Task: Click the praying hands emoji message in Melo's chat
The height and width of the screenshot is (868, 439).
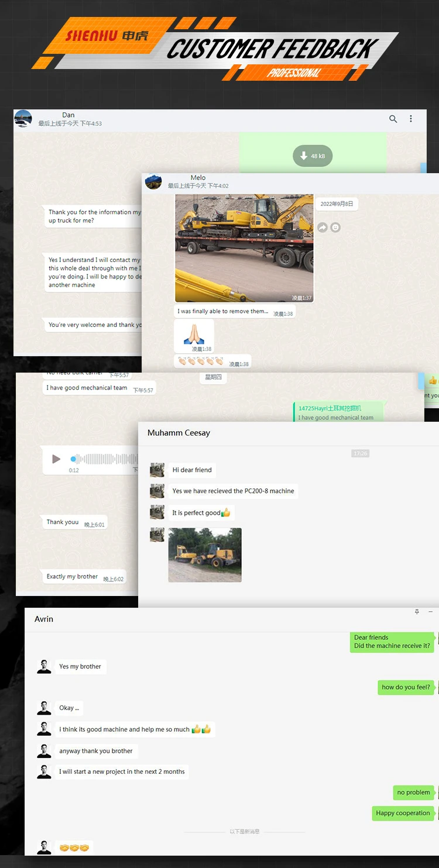Action: 194,336
